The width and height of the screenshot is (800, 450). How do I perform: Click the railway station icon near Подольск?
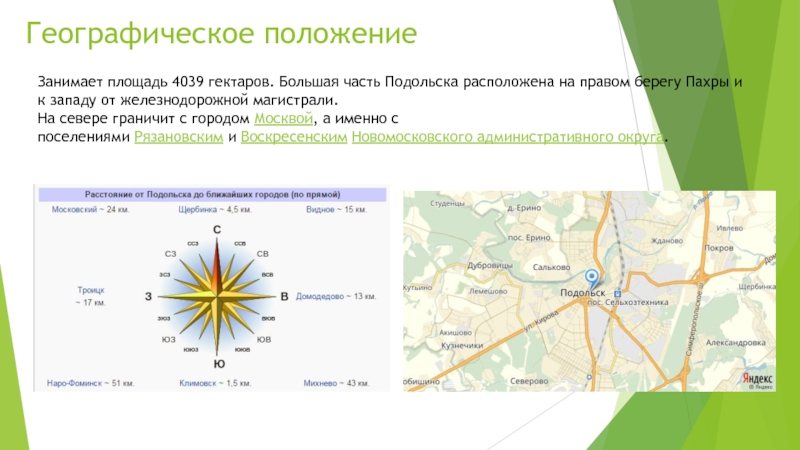pyautogui.click(x=616, y=293)
